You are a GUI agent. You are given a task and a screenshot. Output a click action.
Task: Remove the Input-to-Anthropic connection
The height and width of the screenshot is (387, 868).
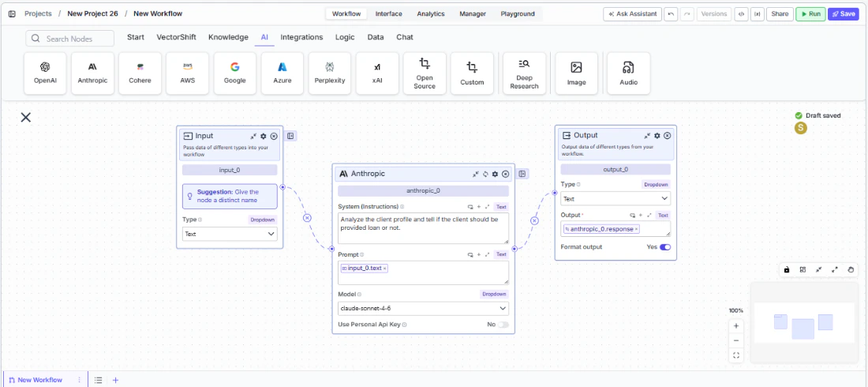(x=307, y=218)
